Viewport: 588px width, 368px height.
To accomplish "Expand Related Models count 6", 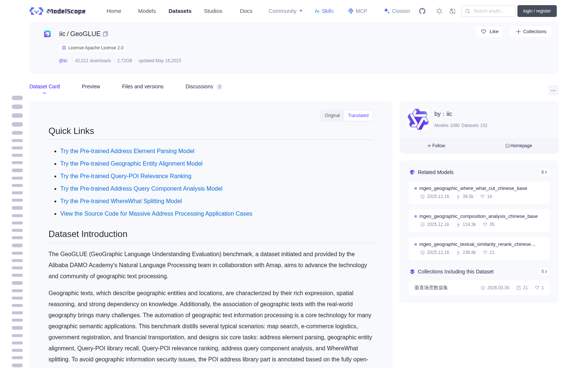I will click(x=544, y=172).
